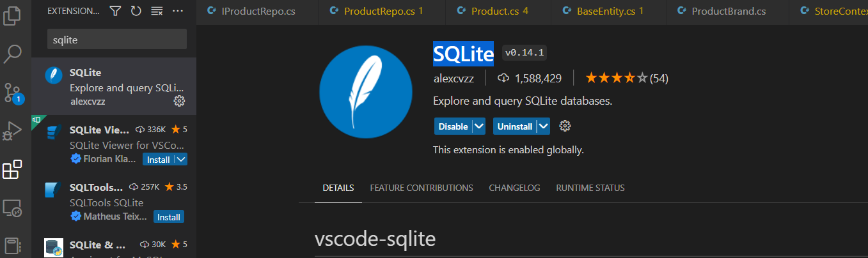The height and width of the screenshot is (258, 868).
Task: Open Run and Debug view
Action: (12, 130)
